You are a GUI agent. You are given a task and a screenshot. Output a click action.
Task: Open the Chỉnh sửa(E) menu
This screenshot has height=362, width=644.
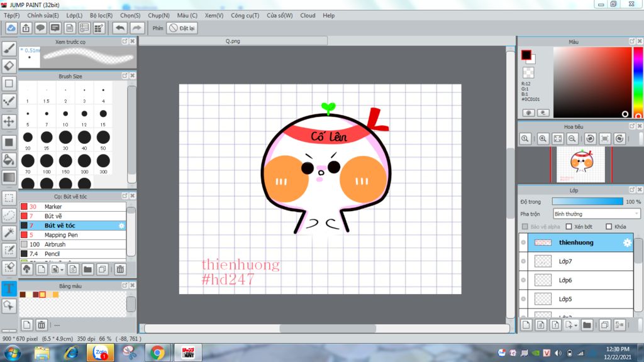coord(43,16)
